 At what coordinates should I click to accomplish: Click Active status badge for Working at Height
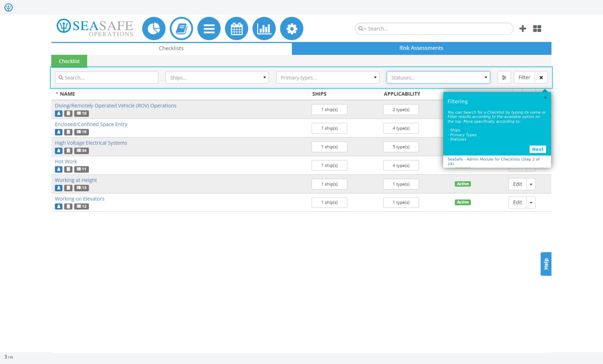(x=463, y=184)
